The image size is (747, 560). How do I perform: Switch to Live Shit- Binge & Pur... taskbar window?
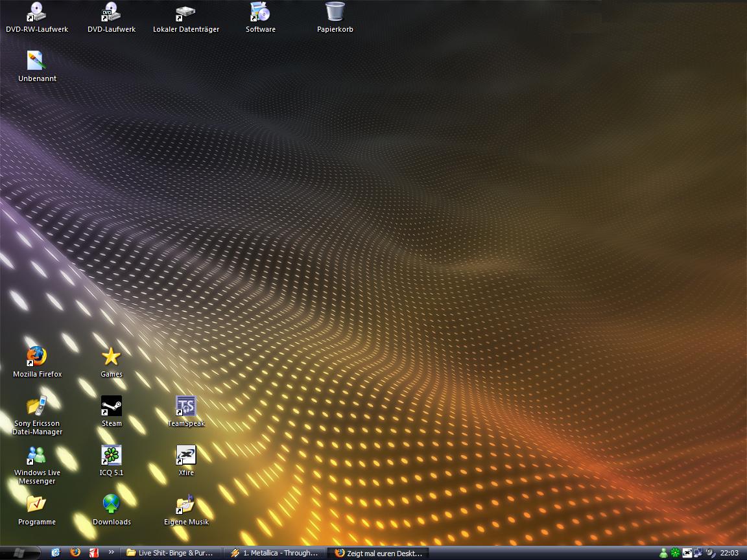point(170,553)
